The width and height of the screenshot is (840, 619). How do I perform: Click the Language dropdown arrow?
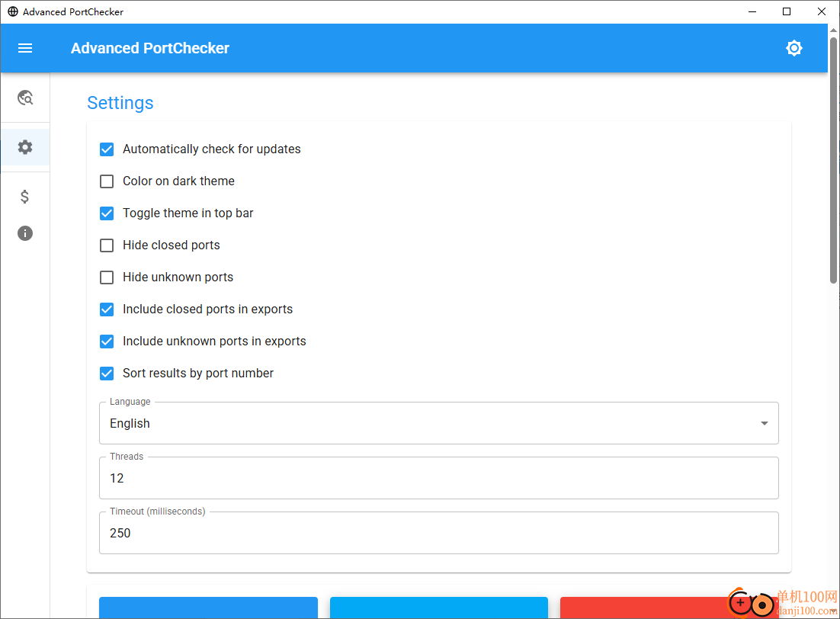tap(765, 423)
